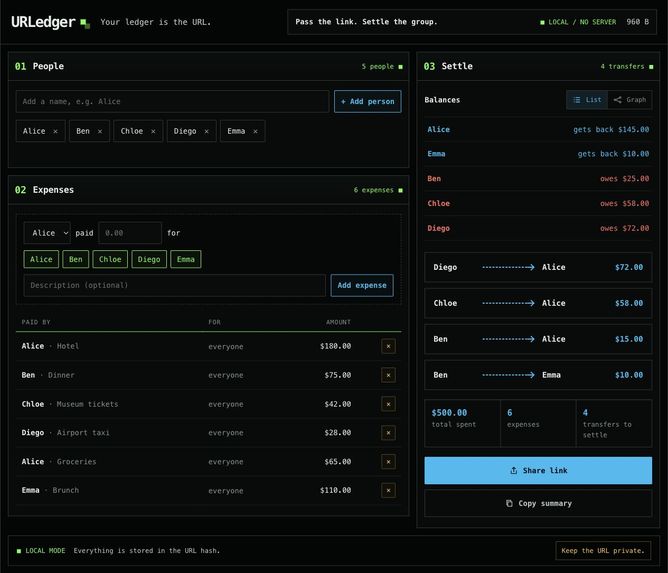The height and width of the screenshot is (573, 668).
Task: Click the 5 people counter
Action: click(x=382, y=66)
